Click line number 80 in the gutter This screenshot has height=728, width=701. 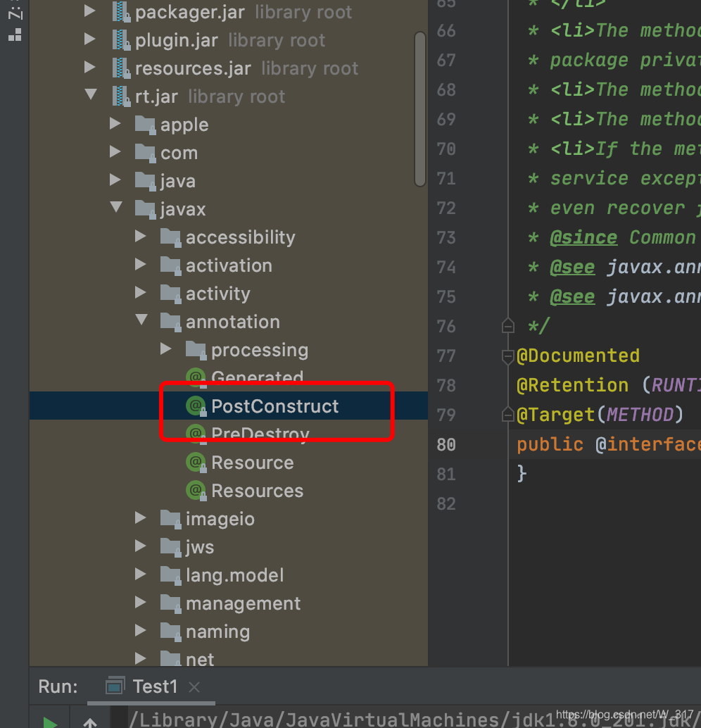446,445
